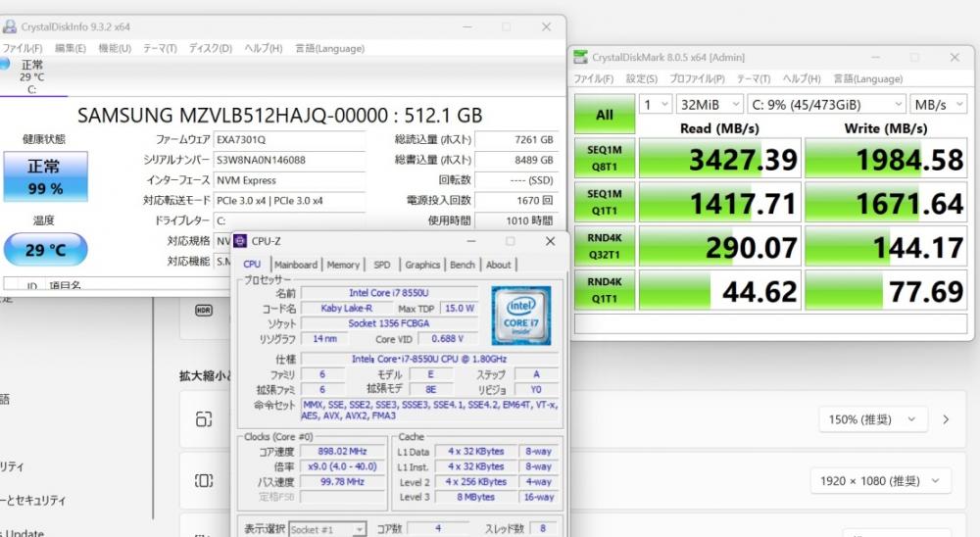Open Socket #1 selection dropdown in CPU-Z
Viewport: 980px width, 537px height.
point(327,529)
